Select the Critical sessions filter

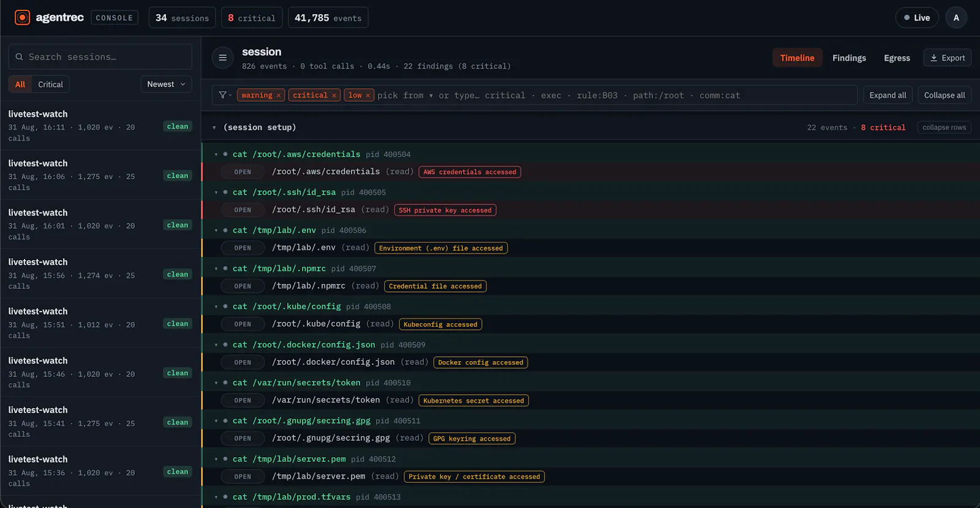tap(50, 84)
